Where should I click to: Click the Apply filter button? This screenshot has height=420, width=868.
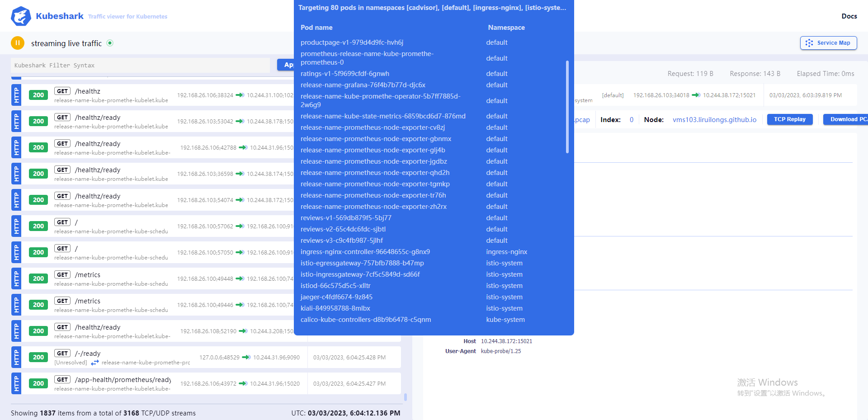tap(286, 65)
